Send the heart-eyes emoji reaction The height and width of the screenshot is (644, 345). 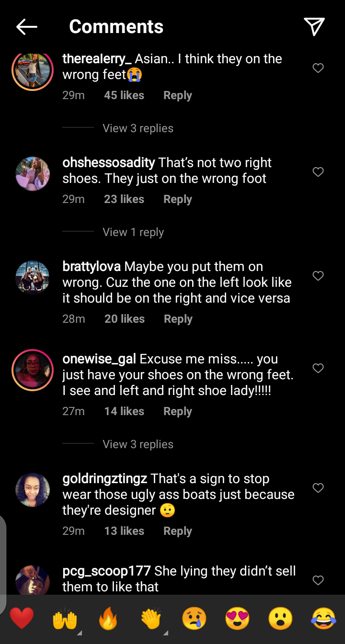(238, 618)
